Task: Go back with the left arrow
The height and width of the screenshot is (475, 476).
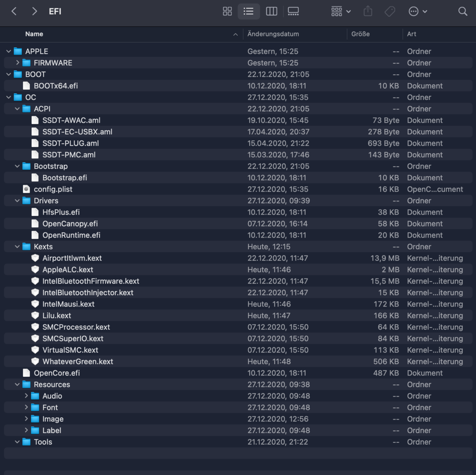Action: click(14, 11)
